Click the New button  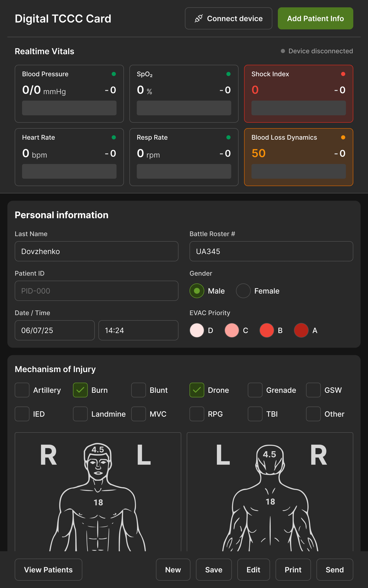click(x=173, y=570)
